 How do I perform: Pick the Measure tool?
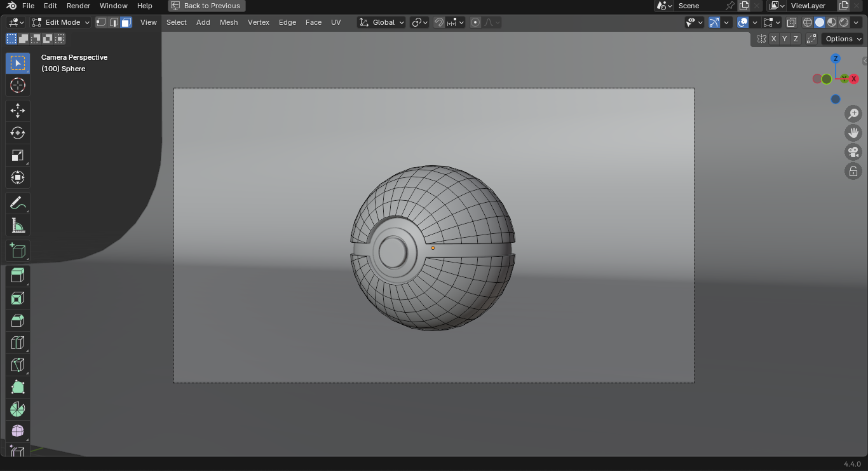click(18, 226)
